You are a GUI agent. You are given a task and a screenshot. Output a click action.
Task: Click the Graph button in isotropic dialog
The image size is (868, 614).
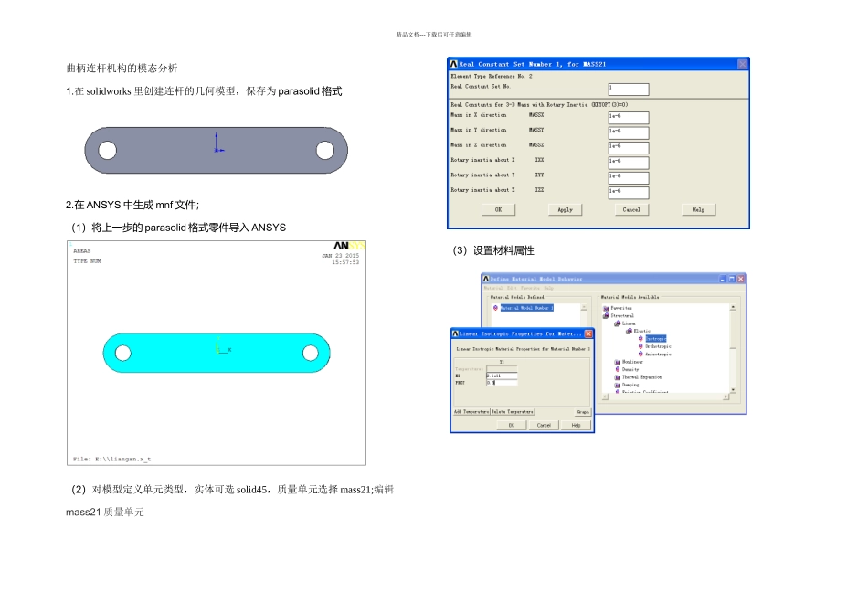[583, 412]
